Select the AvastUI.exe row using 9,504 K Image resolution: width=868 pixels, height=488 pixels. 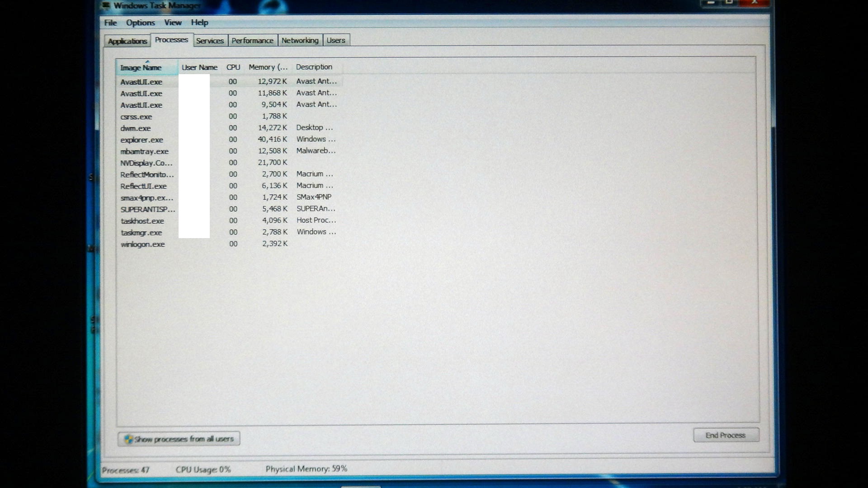(x=229, y=105)
